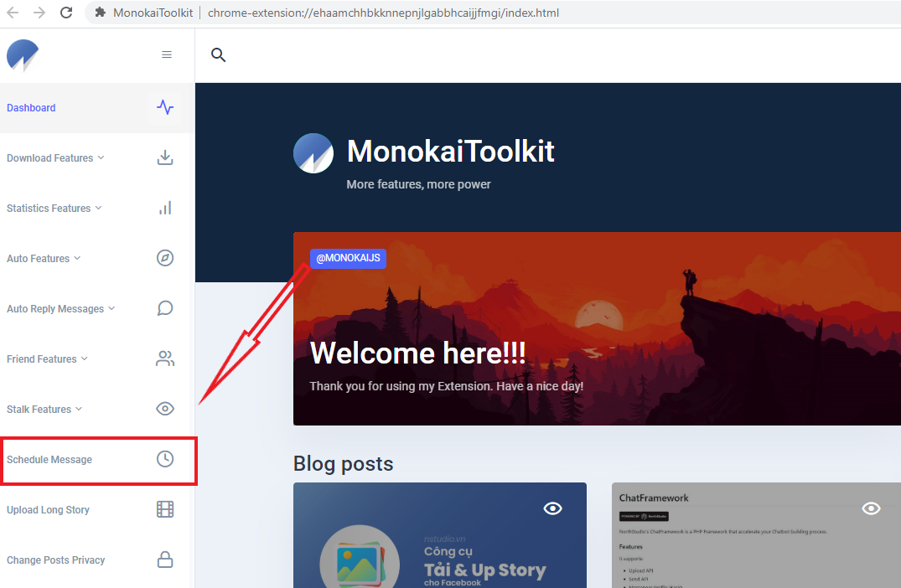Click the Auto Features compass icon
The width and height of the screenshot is (901, 588).
[x=165, y=258]
